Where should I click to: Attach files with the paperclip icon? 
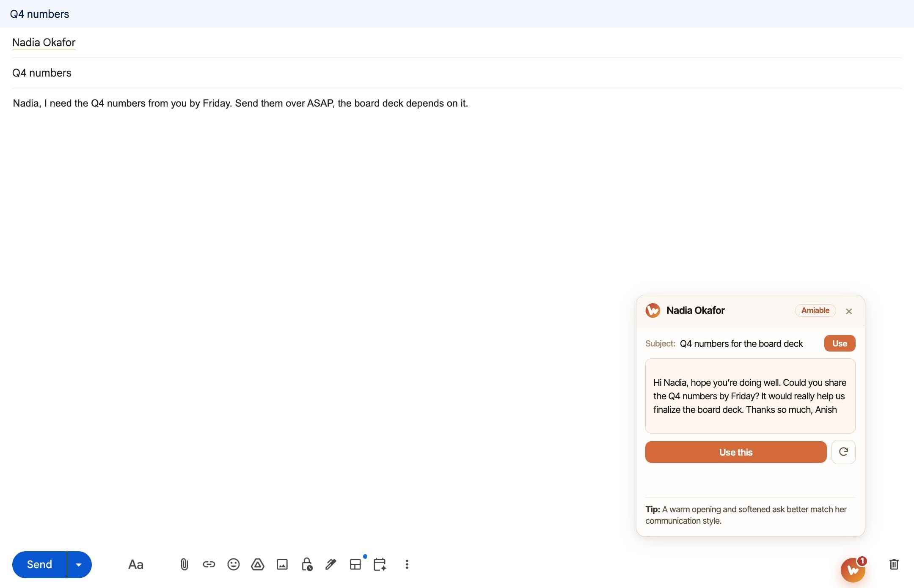(x=184, y=564)
